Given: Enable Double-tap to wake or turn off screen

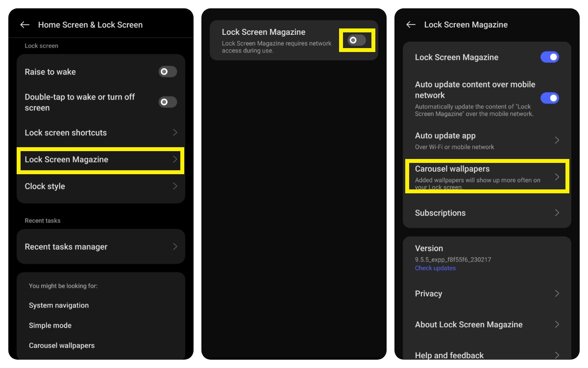Looking at the screenshot, I should coord(167,102).
